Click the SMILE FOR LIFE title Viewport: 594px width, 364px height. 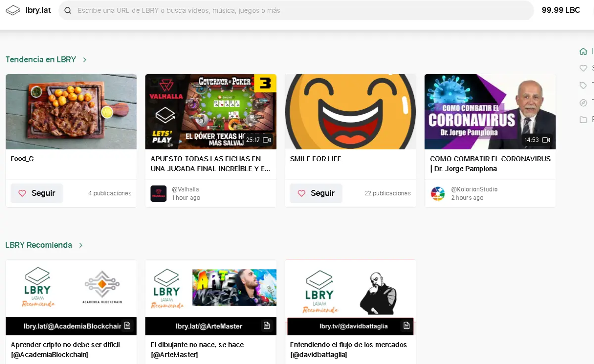coord(315,159)
